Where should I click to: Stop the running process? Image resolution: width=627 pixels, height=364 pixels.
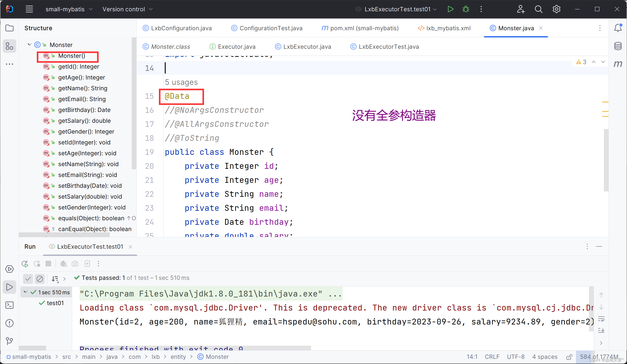click(48, 264)
